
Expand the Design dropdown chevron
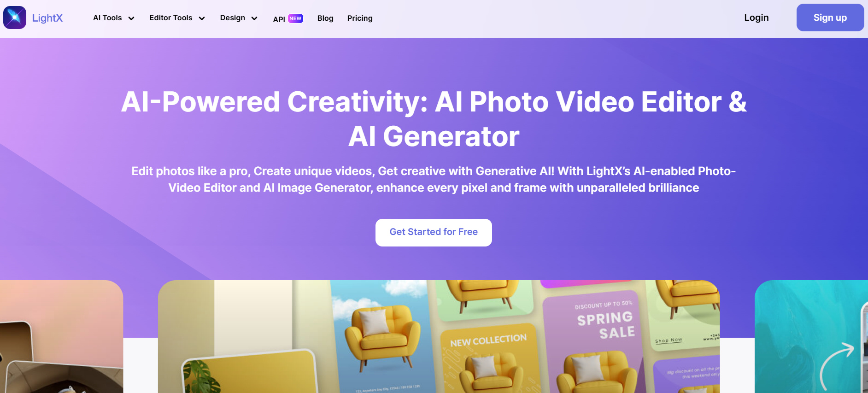(254, 18)
